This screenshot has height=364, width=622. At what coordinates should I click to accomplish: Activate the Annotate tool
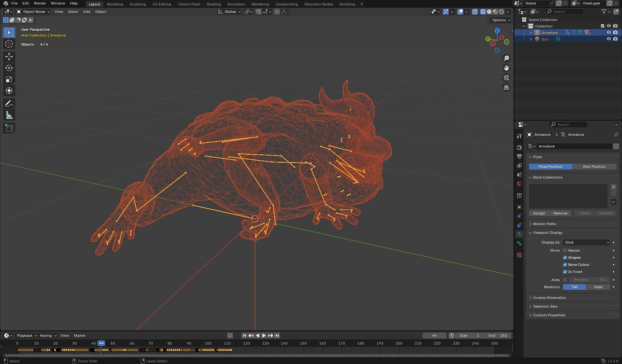9,104
